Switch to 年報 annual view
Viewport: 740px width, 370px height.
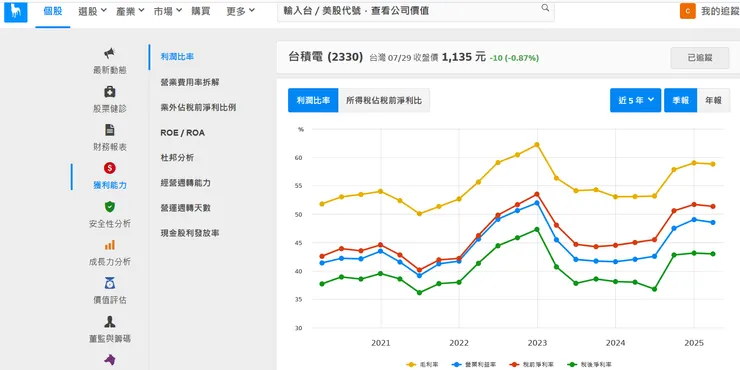coord(714,100)
